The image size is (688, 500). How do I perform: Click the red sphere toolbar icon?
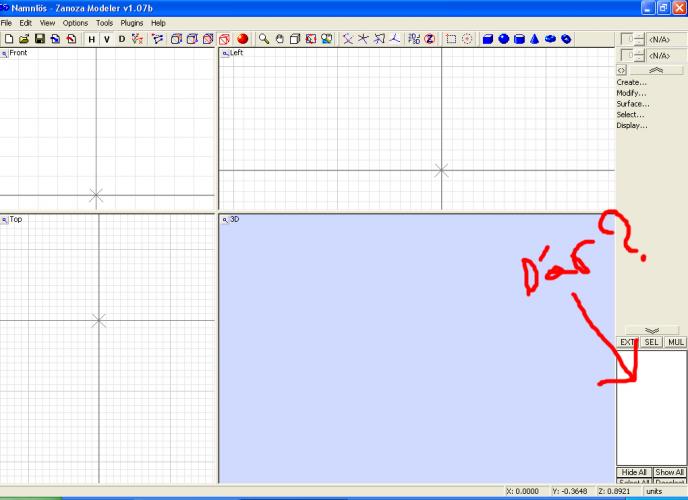point(242,39)
